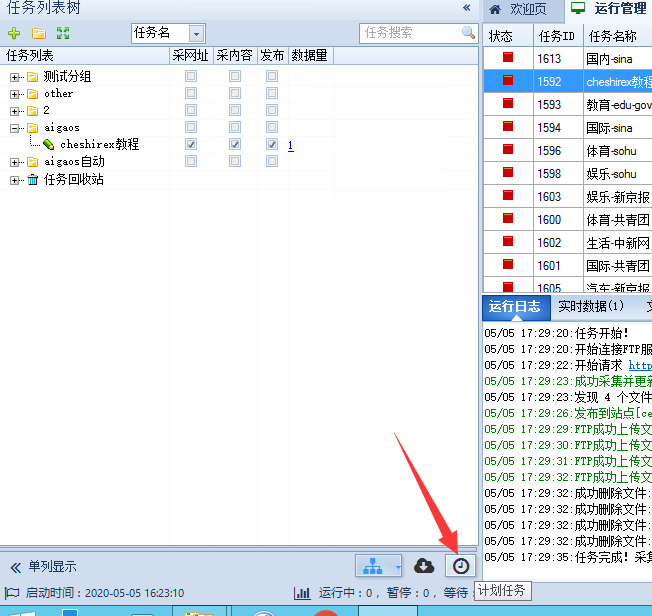
Task: Click the 发布 column header
Action: point(272,55)
